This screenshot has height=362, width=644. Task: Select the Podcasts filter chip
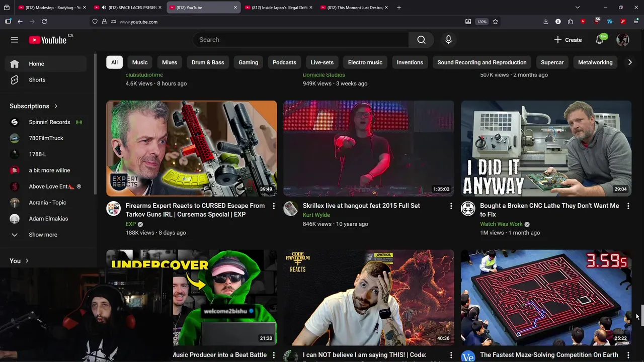pyautogui.click(x=284, y=62)
